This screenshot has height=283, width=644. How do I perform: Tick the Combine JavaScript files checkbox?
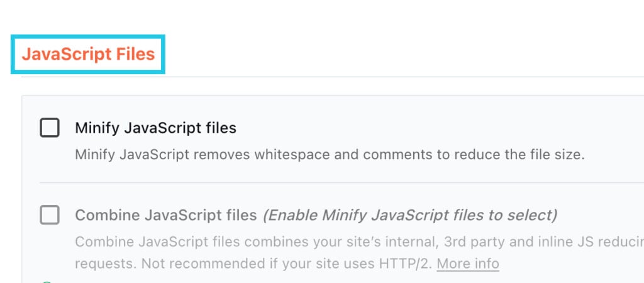click(50, 215)
